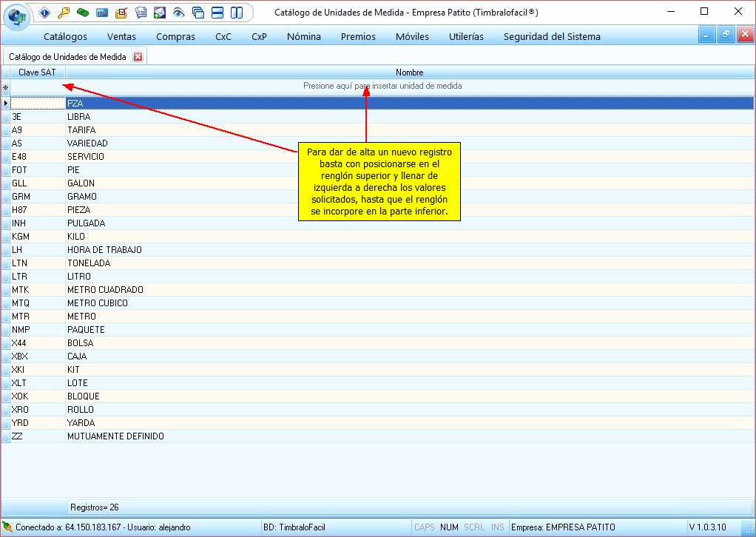The image size is (756, 537).
Task: Open the Compras menu
Action: pyautogui.click(x=175, y=37)
